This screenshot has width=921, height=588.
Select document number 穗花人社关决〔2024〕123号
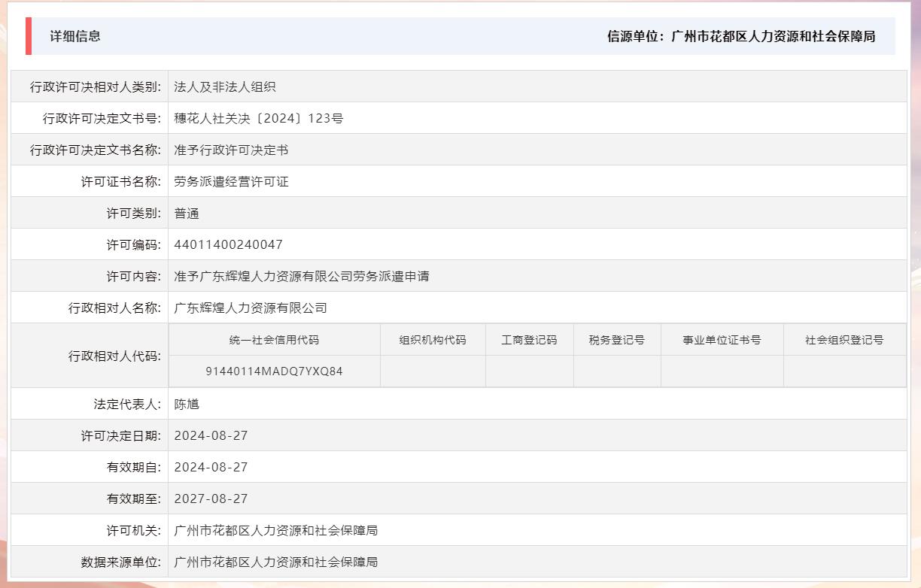click(x=259, y=118)
